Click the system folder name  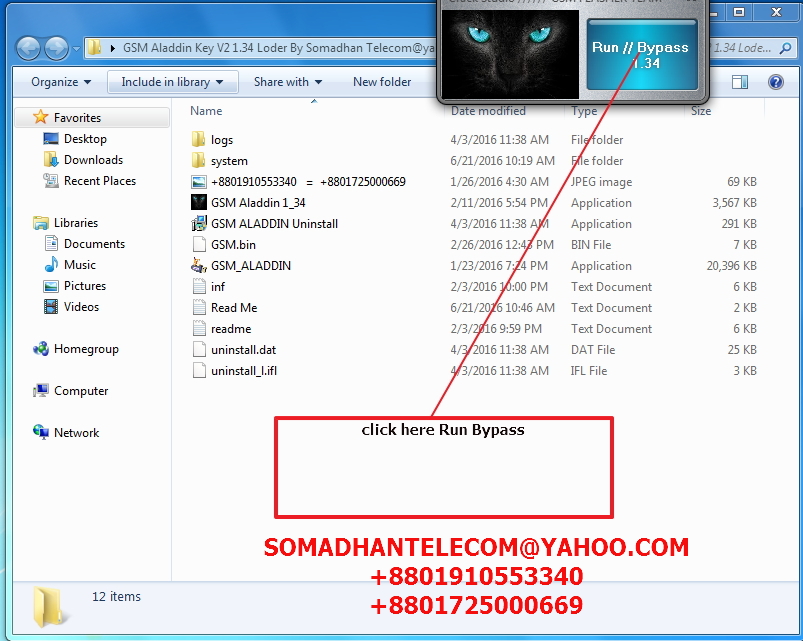(229, 161)
